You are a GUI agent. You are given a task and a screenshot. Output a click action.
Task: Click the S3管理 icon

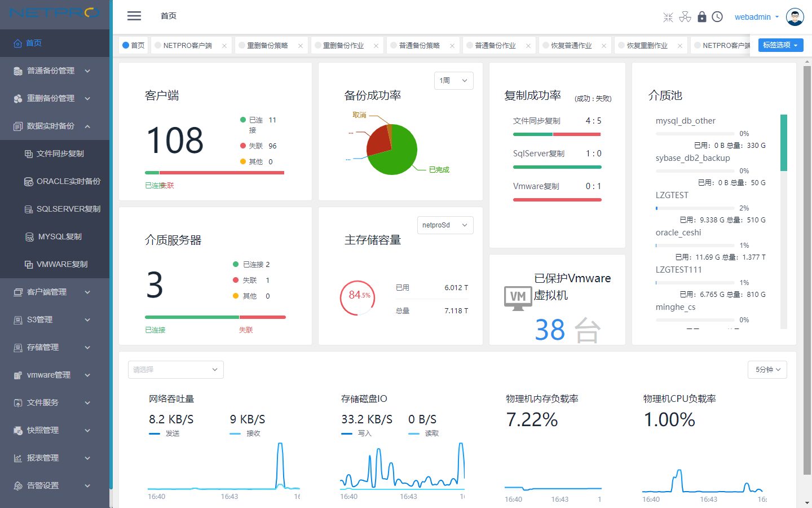click(x=18, y=319)
